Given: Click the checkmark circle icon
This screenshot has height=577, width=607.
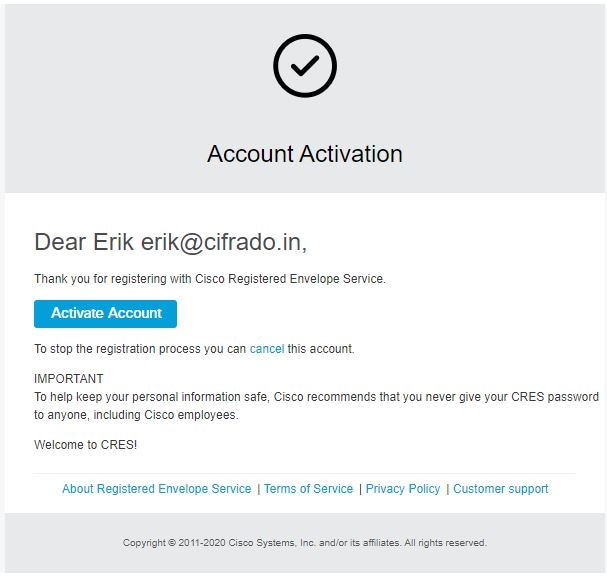Looking at the screenshot, I should [304, 65].
